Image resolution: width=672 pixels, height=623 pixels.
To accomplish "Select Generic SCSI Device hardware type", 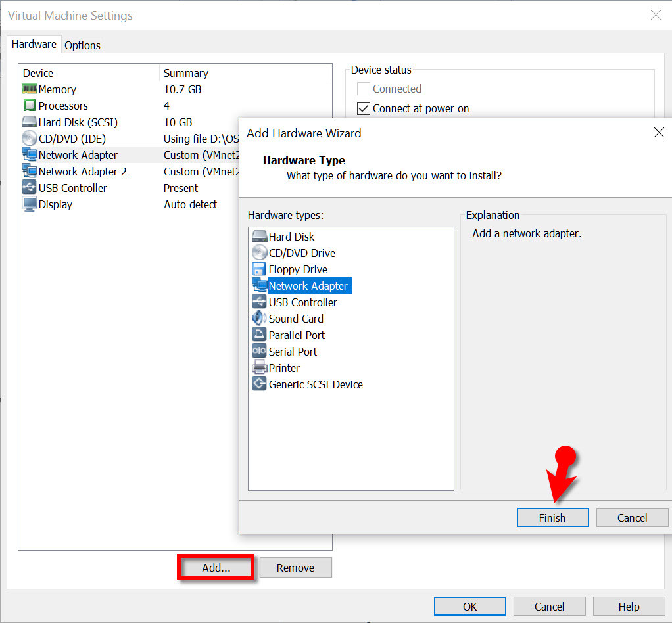I will point(316,384).
